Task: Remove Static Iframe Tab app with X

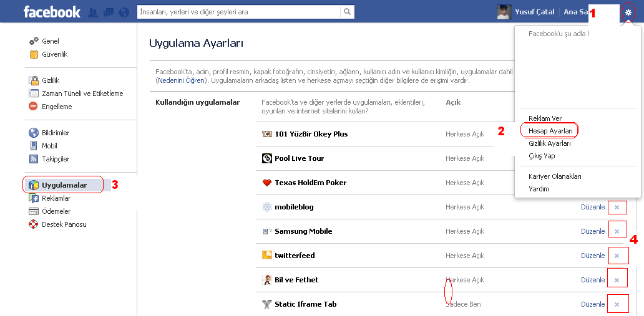Action: (617, 304)
